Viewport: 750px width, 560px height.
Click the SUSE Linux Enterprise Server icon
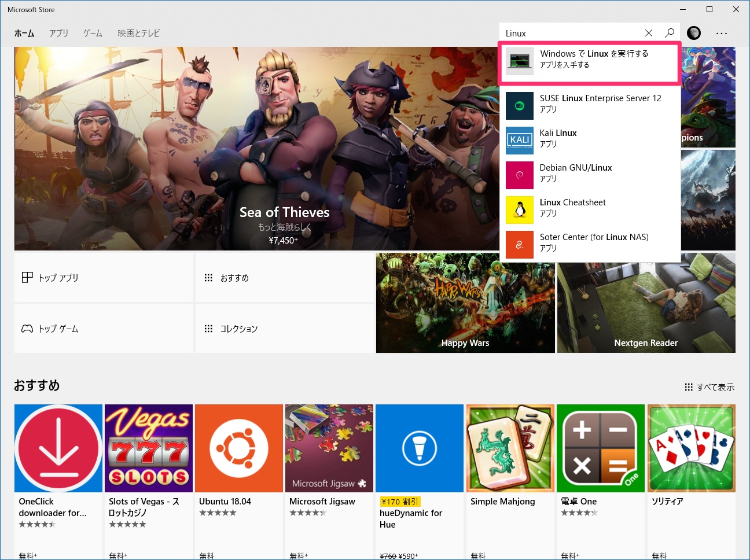(520, 106)
